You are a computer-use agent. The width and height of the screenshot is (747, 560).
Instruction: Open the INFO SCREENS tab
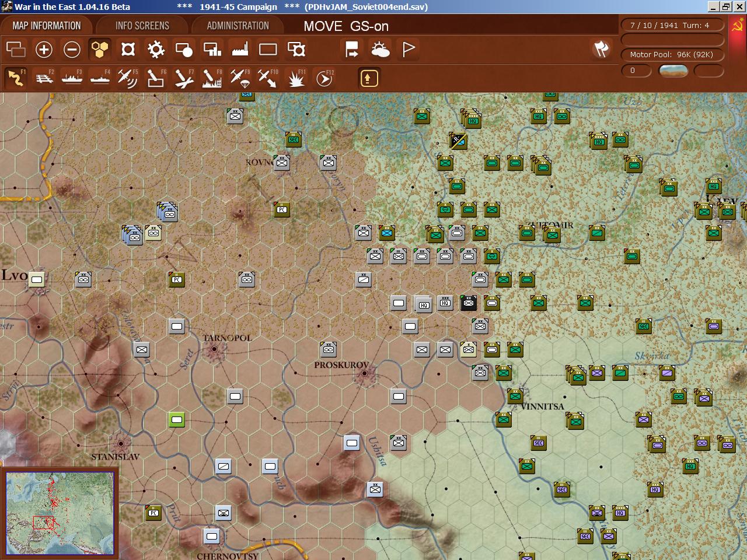click(x=142, y=26)
